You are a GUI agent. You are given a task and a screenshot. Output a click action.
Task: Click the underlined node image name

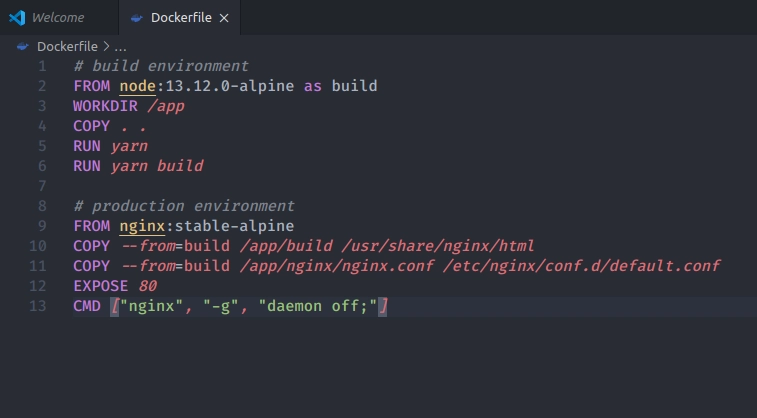(138, 86)
